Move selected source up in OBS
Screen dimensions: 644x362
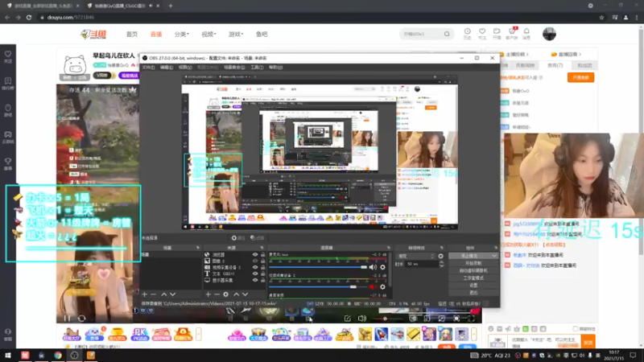236,294
